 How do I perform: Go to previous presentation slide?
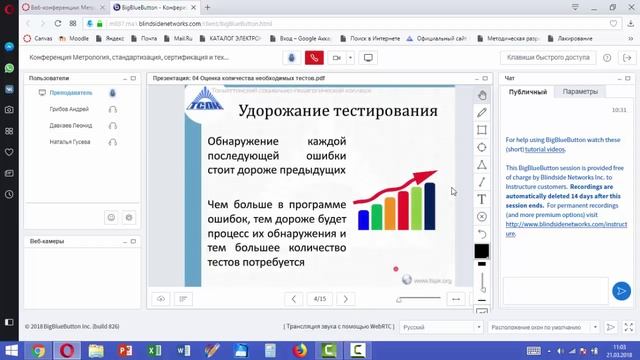pyautogui.click(x=293, y=299)
